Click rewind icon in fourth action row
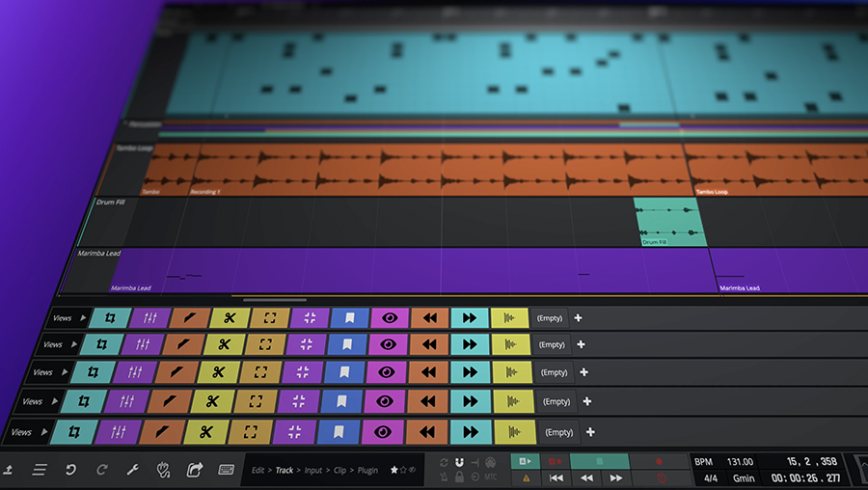 (427, 401)
